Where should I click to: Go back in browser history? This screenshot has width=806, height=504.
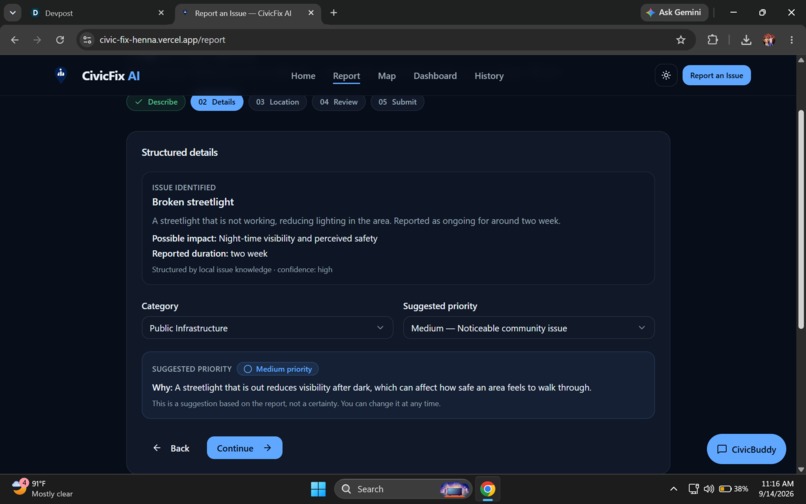15,40
